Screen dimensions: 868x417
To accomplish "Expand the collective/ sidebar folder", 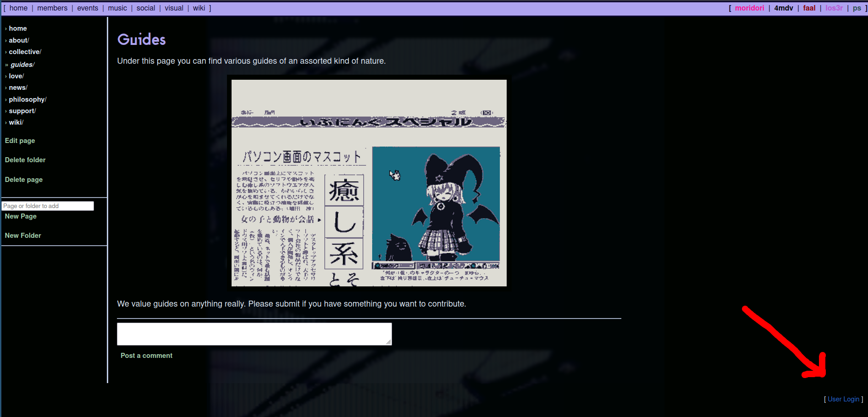I will (25, 52).
